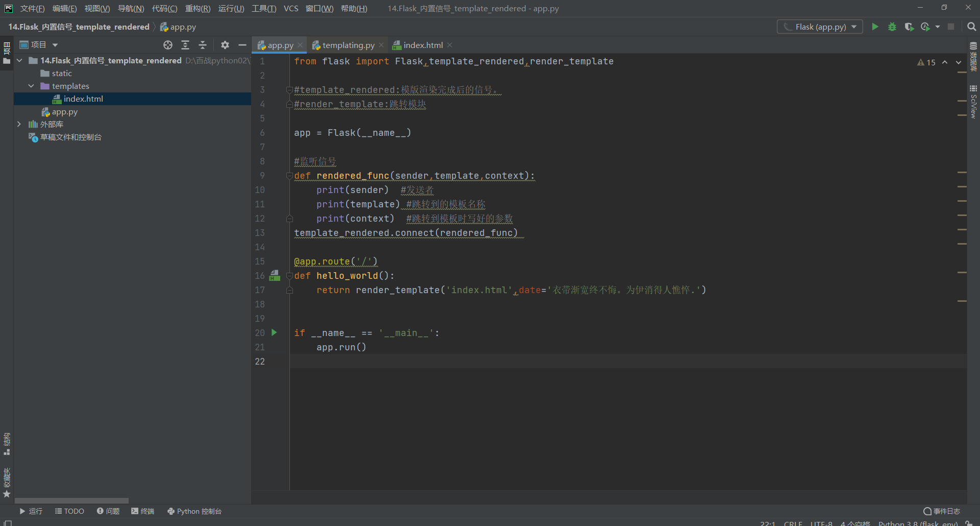Fold the hello_world function at line 16
Image resolution: width=980 pixels, height=526 pixels.
(289, 276)
